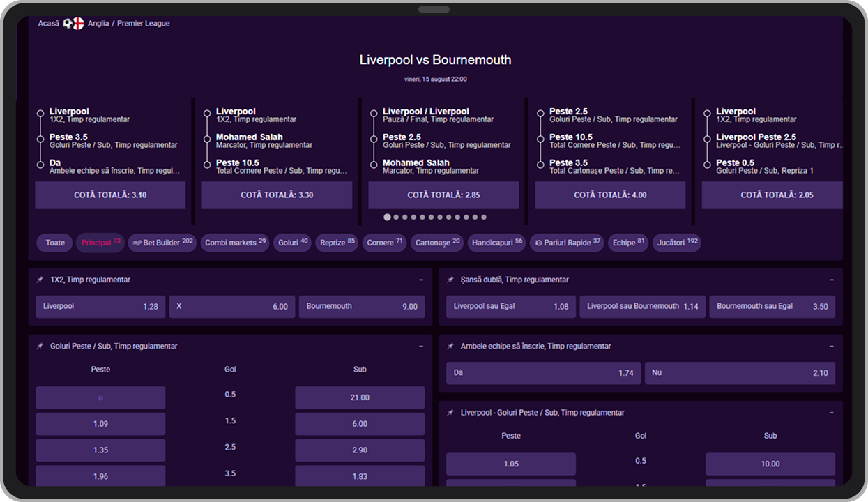Viewport: 868px width, 502px height.
Task: Show the Goluri markets tab
Action: click(293, 243)
